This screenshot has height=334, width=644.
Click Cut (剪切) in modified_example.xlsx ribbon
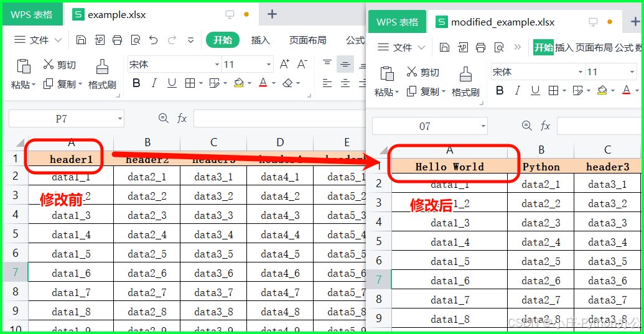click(x=423, y=72)
